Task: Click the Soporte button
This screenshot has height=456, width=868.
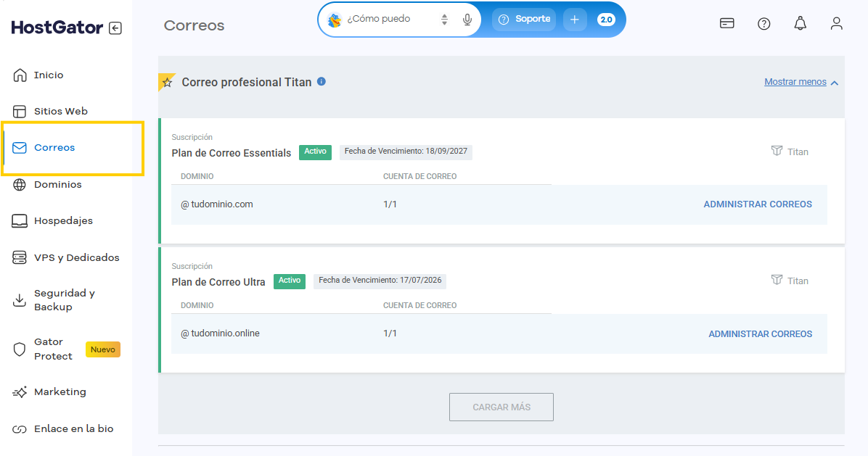Action: (524, 20)
